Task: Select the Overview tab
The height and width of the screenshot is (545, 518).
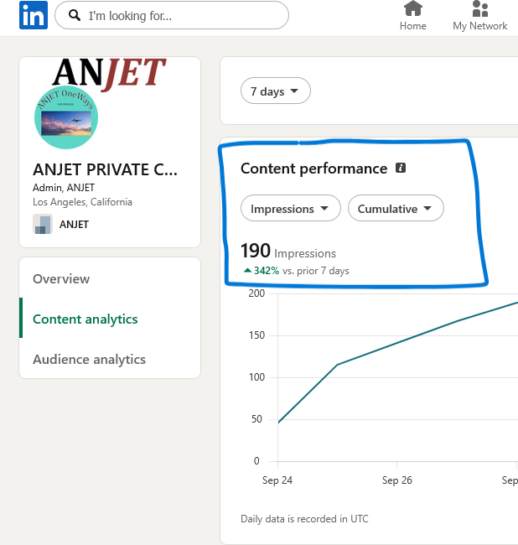Action: pos(61,279)
